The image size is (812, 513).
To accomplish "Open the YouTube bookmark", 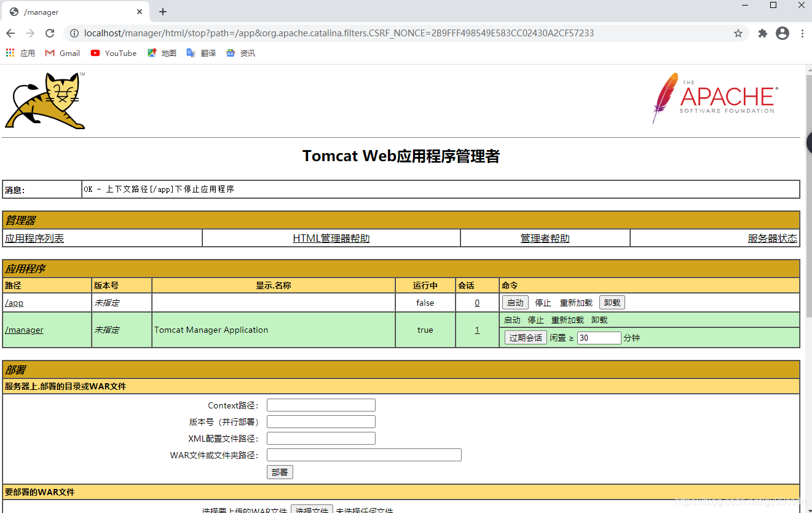I will point(114,53).
